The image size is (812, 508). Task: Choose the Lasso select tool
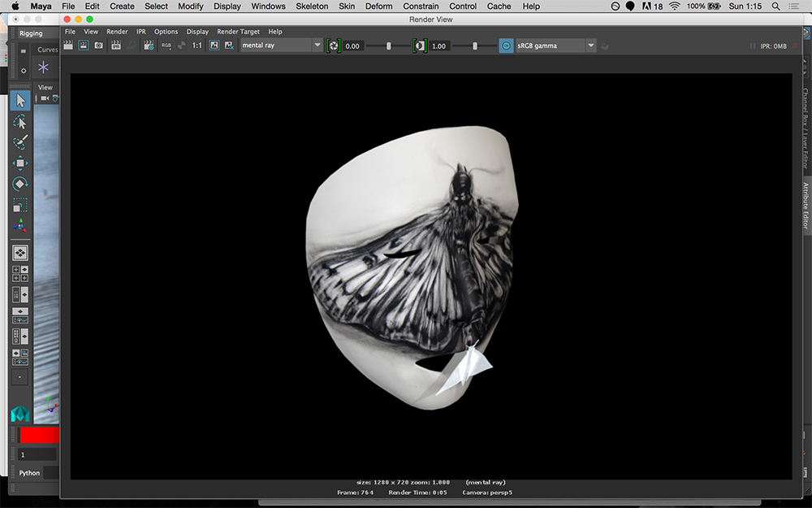tap(20, 122)
